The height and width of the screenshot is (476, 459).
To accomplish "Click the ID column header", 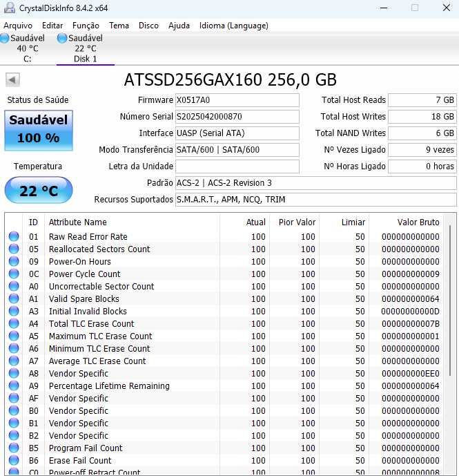I will click(33, 222).
